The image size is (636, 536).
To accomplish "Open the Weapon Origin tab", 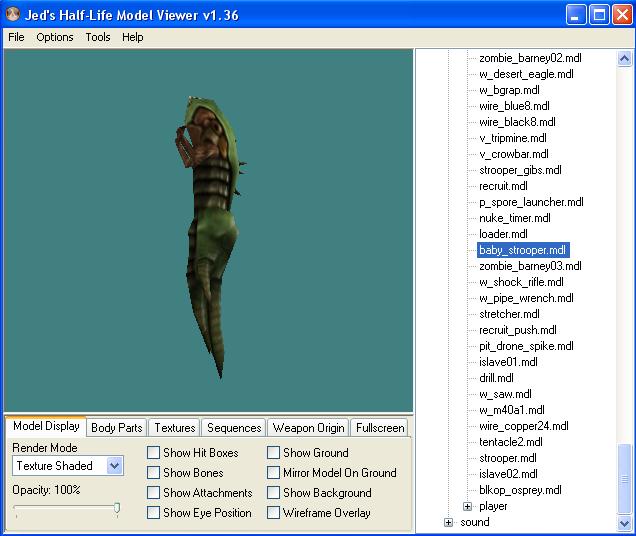I will pos(309,428).
